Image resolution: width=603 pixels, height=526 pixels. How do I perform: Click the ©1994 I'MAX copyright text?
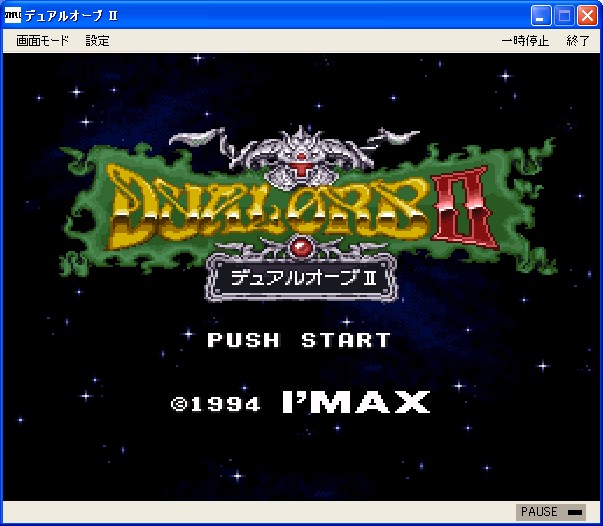tap(300, 402)
